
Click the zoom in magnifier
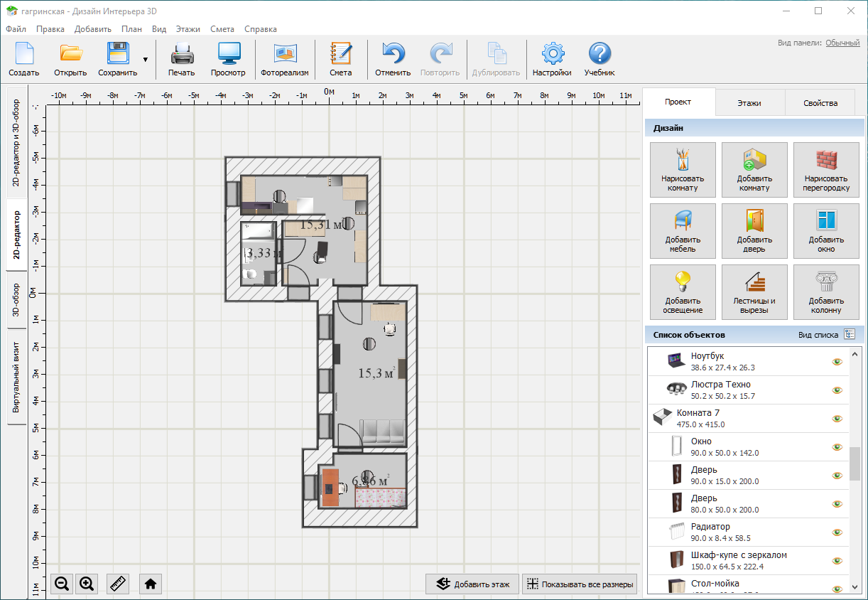pos(87,584)
